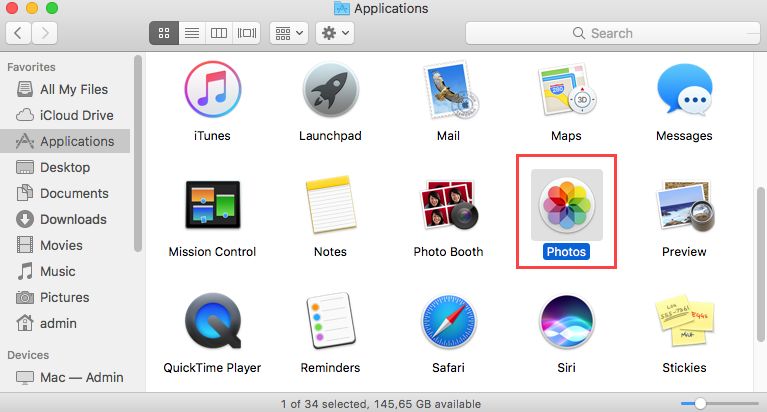Open All My Files in sidebar
Image resolution: width=767 pixels, height=412 pixels.
pyautogui.click(x=63, y=89)
